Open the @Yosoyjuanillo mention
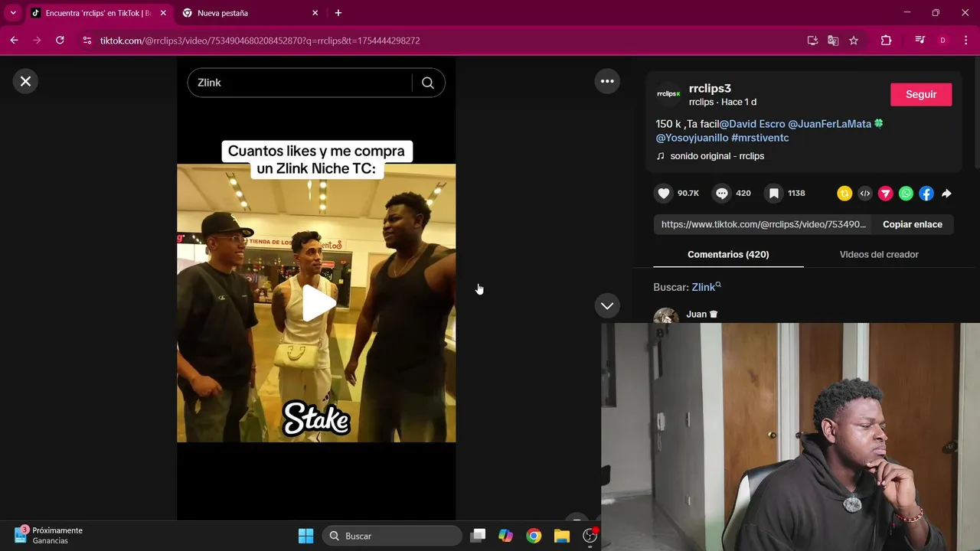The width and height of the screenshot is (980, 551). coord(691,138)
